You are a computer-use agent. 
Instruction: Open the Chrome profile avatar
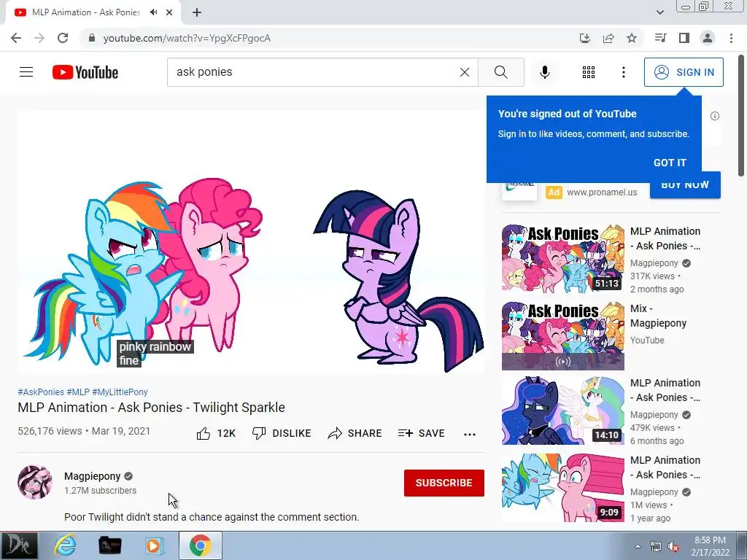[708, 38]
